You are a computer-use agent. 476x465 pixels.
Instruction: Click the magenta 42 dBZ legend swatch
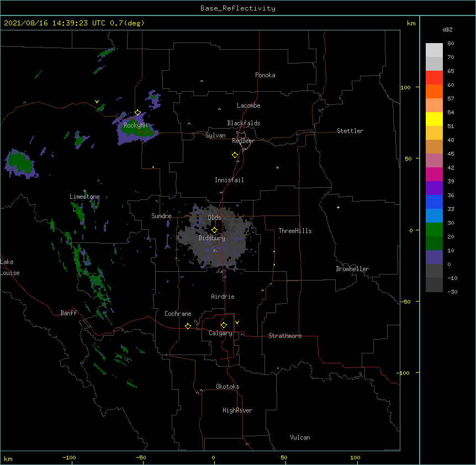(x=434, y=174)
